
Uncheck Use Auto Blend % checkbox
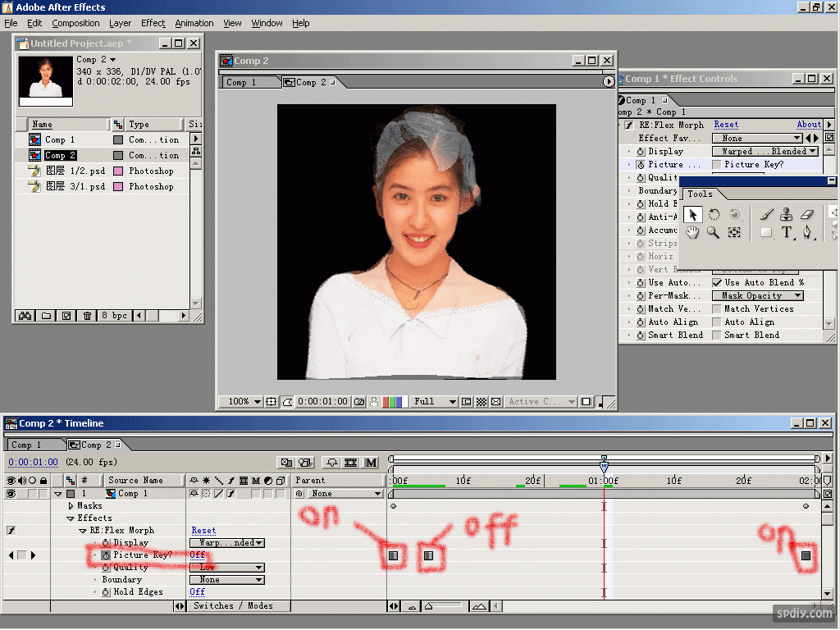717,283
